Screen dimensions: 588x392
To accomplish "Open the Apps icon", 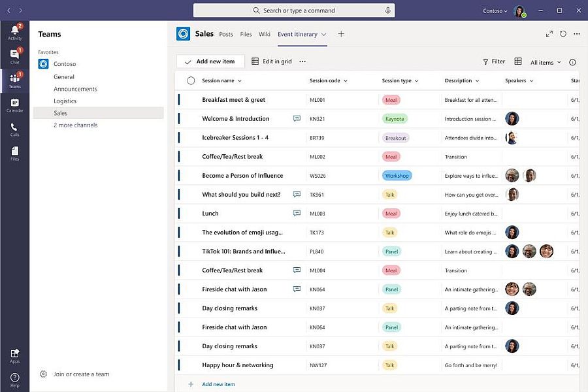I will tap(14, 355).
